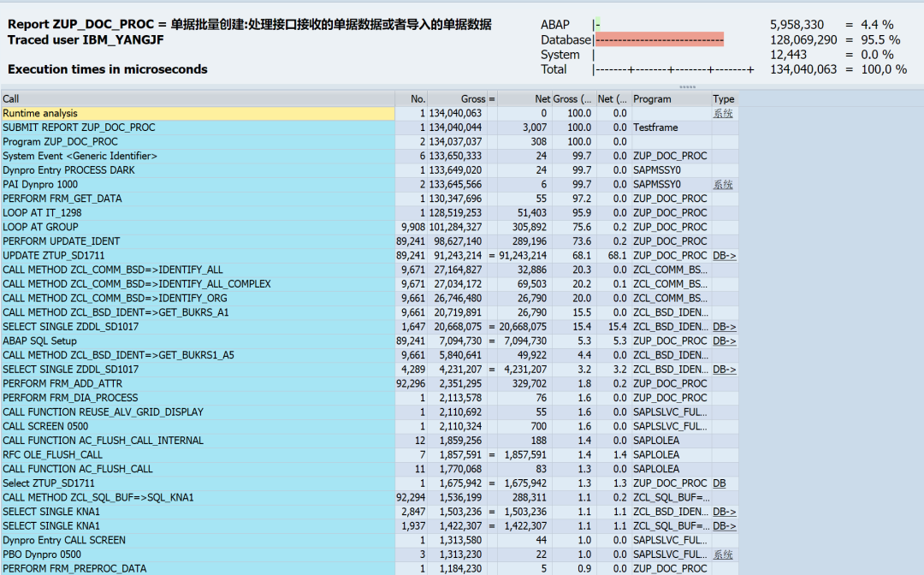Select PERFORM FRM_GET_DATA call

(x=62, y=199)
